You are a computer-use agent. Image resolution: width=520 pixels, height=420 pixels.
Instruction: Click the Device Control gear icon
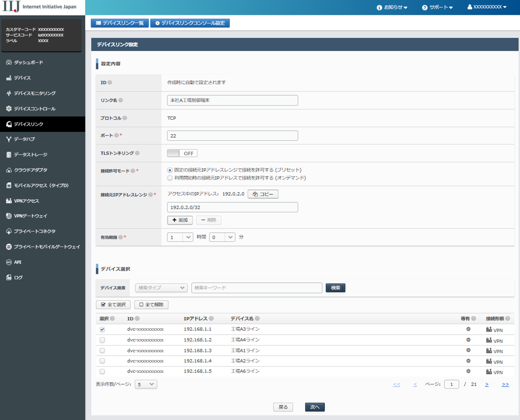(9, 109)
